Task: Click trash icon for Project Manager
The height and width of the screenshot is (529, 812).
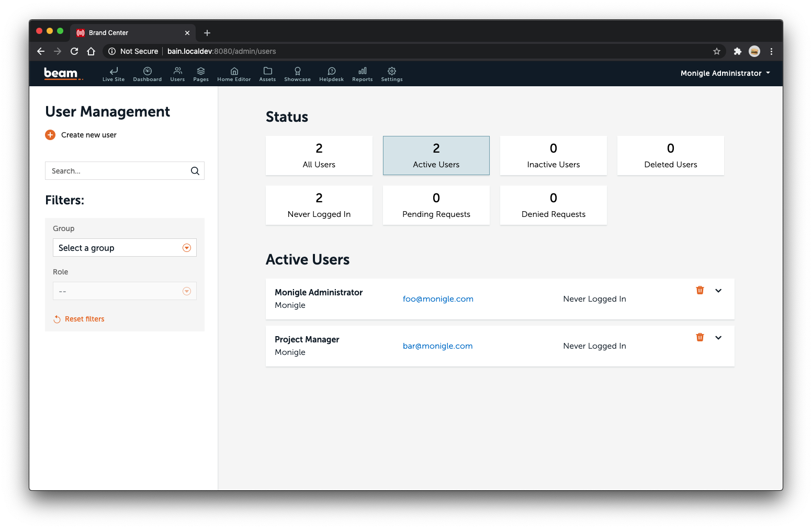Action: [700, 337]
